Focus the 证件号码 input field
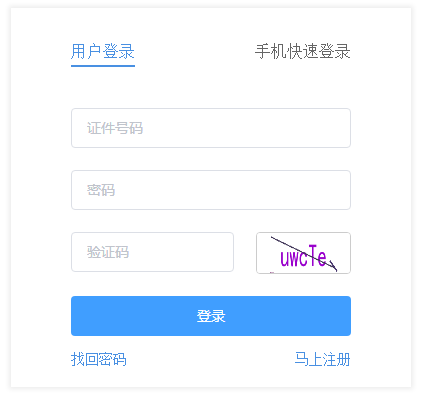Viewport: 435px width, 397px height. (x=211, y=128)
